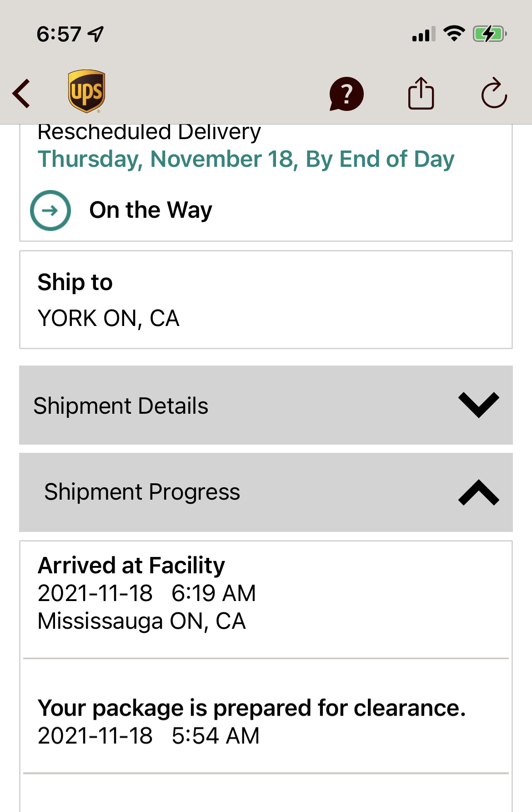Image resolution: width=532 pixels, height=812 pixels.
Task: Refresh tracking with the reload icon
Action: 494,94
